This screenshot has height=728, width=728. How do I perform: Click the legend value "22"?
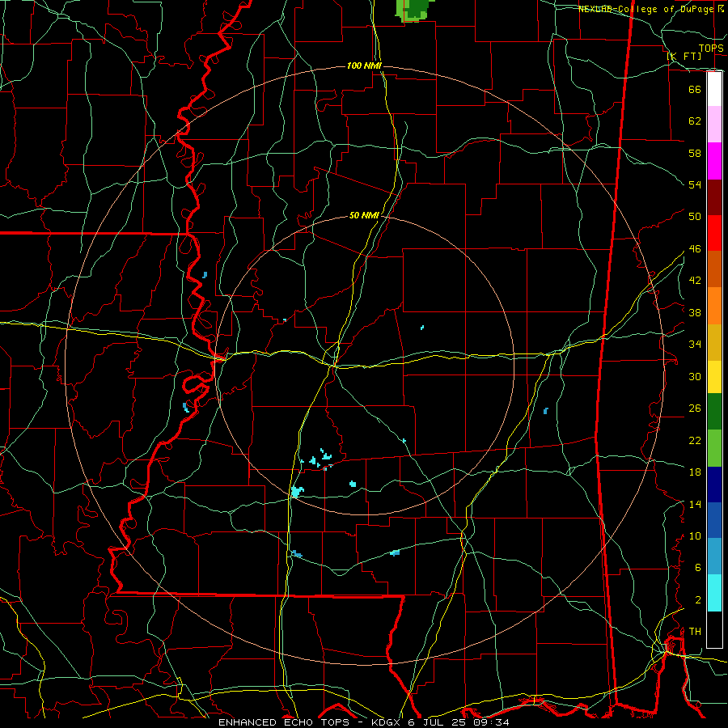(695, 440)
